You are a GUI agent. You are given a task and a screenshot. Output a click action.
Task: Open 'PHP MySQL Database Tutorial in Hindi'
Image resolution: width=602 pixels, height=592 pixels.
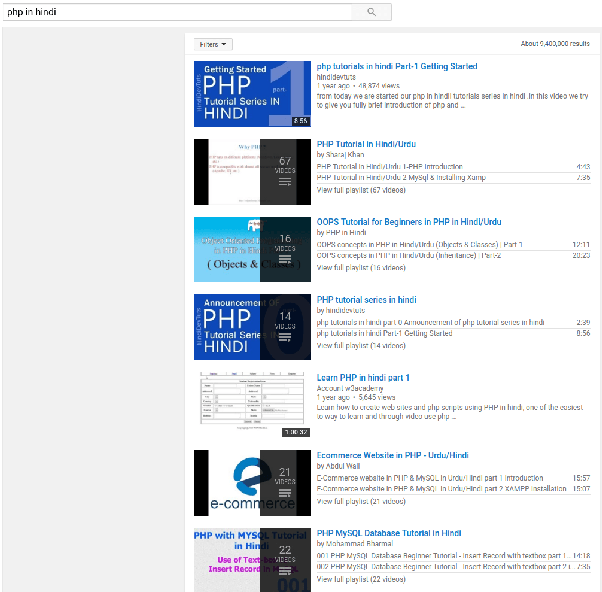389,533
